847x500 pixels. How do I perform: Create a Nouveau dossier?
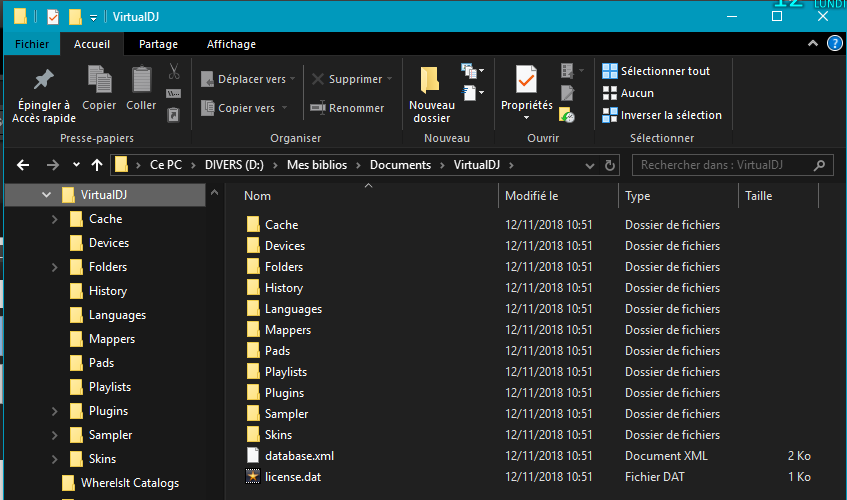432,95
